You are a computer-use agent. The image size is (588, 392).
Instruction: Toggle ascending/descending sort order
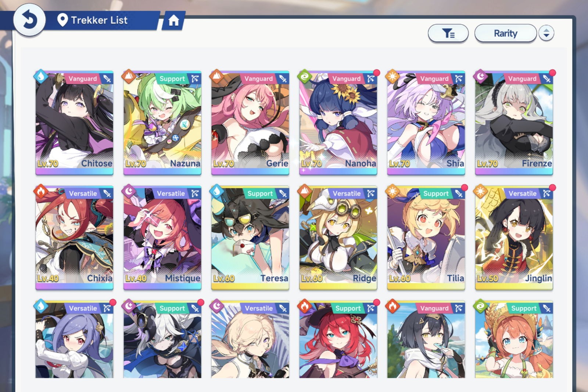(546, 33)
